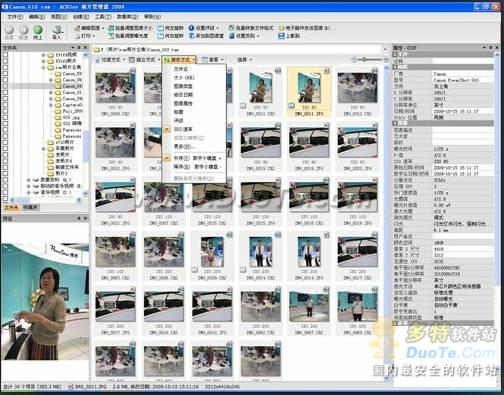
Task: Click the thumbnail pane vertical scrollbar
Action: [387, 222]
